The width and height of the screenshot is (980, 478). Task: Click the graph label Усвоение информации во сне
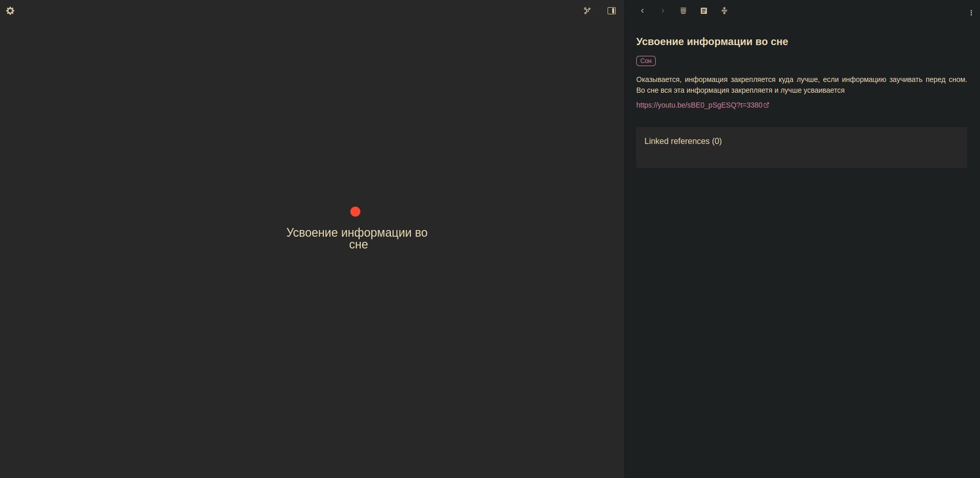(x=357, y=238)
